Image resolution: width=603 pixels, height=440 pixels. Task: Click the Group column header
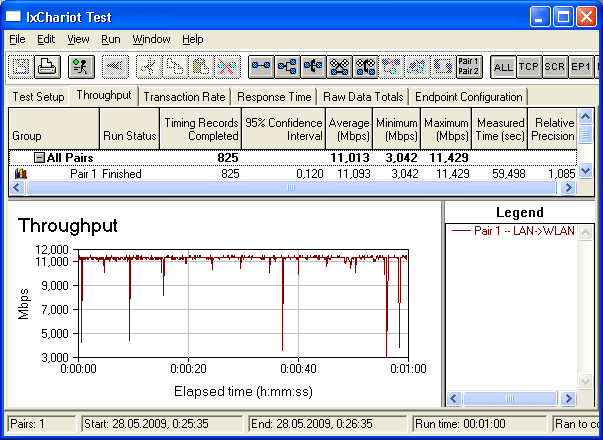click(54, 129)
